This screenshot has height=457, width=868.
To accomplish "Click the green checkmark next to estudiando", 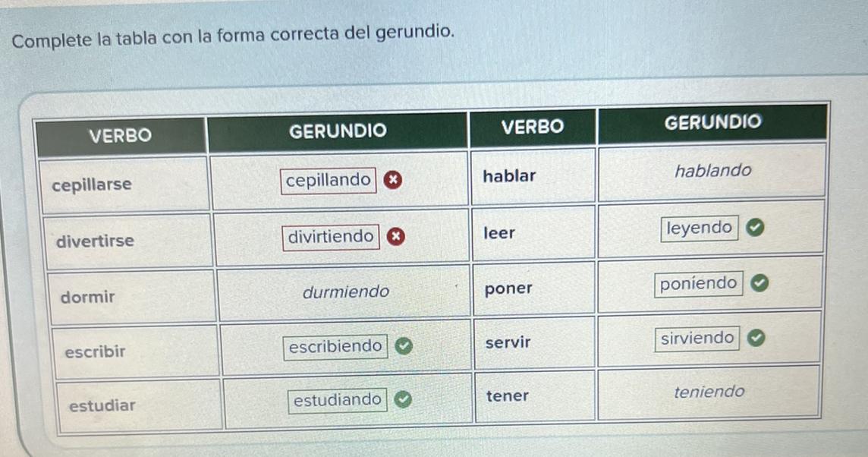I will pos(403,399).
